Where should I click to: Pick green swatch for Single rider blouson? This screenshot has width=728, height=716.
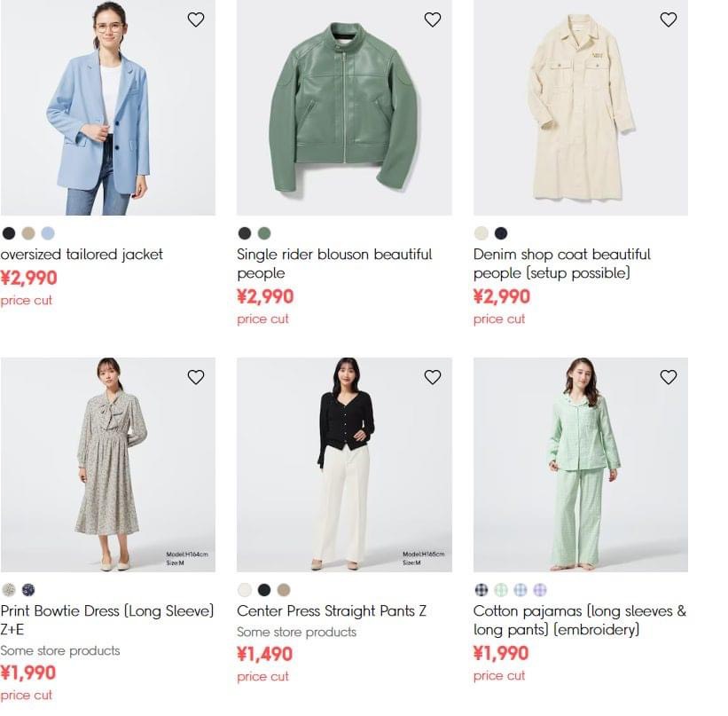[x=264, y=233]
